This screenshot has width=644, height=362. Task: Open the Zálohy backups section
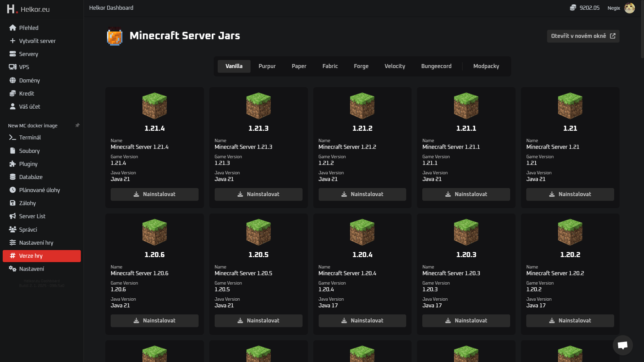point(28,203)
